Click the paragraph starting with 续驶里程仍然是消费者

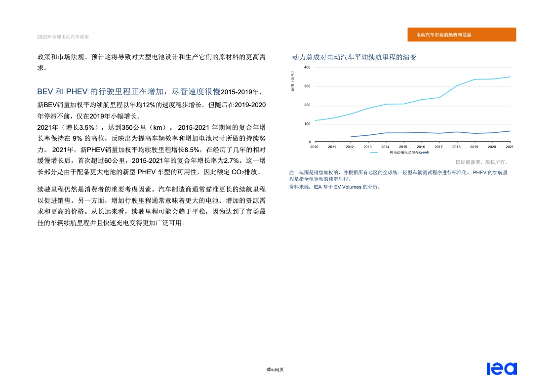(x=152, y=206)
